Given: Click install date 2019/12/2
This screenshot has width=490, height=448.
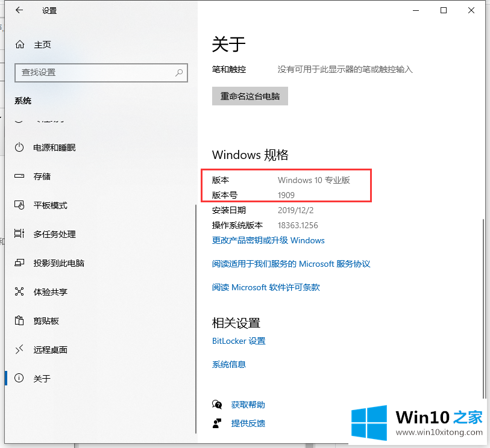Looking at the screenshot, I should pos(295,210).
